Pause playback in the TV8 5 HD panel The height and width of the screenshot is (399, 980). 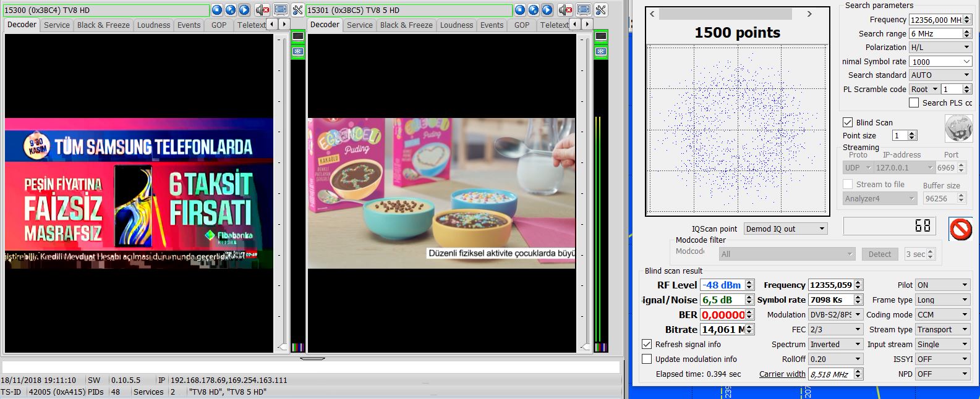tap(534, 10)
